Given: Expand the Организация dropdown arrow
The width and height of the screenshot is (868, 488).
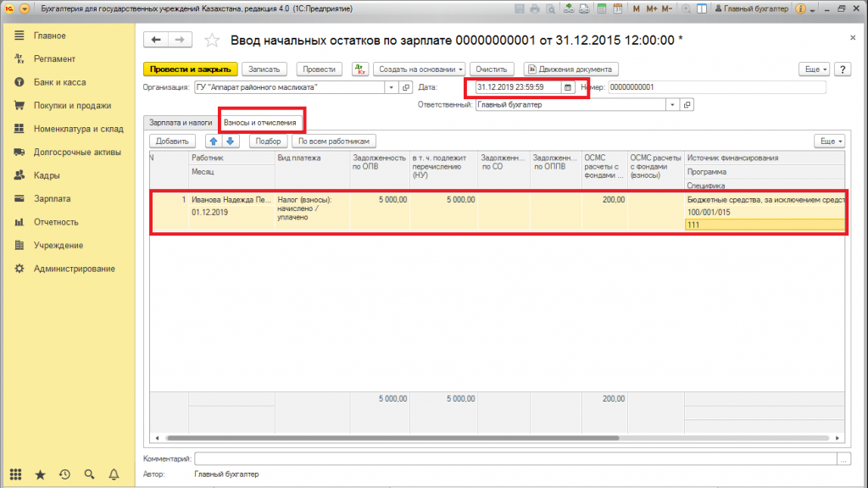Looking at the screenshot, I should click(391, 87).
